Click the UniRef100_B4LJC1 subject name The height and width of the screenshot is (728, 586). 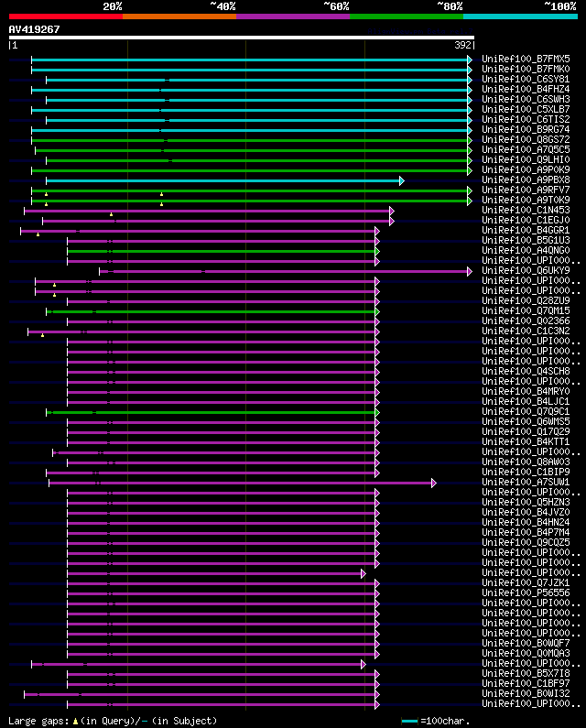526,402
